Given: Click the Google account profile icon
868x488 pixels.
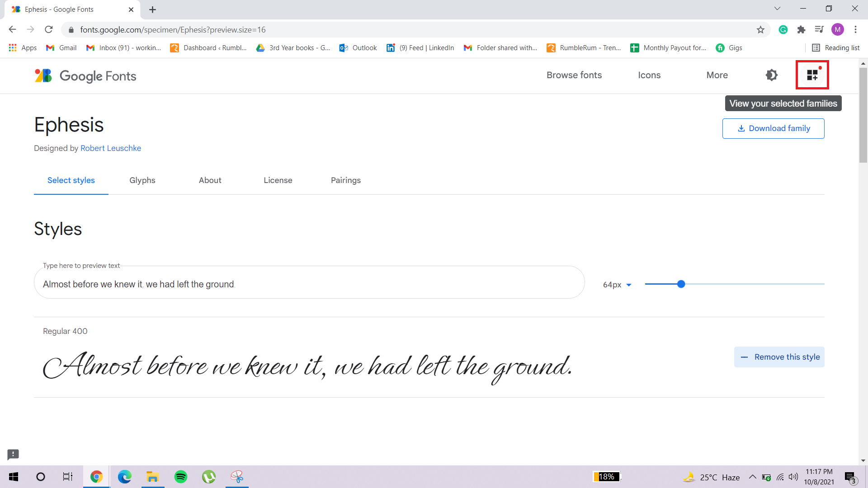Looking at the screenshot, I should 838,29.
